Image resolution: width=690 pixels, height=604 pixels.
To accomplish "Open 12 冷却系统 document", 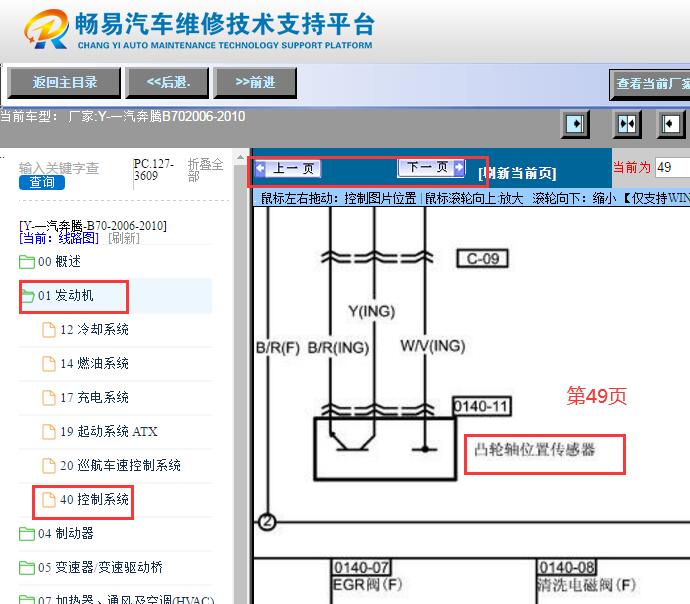I will [94, 329].
